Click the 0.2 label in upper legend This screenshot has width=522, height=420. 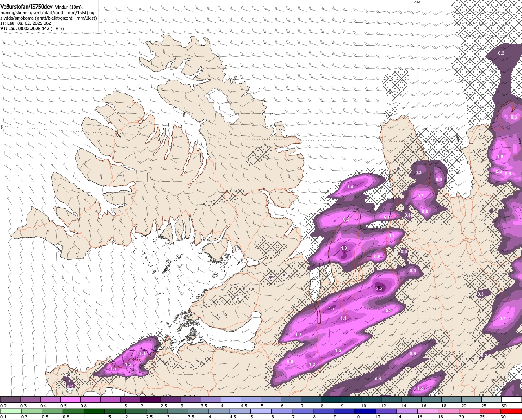tap(3, 406)
